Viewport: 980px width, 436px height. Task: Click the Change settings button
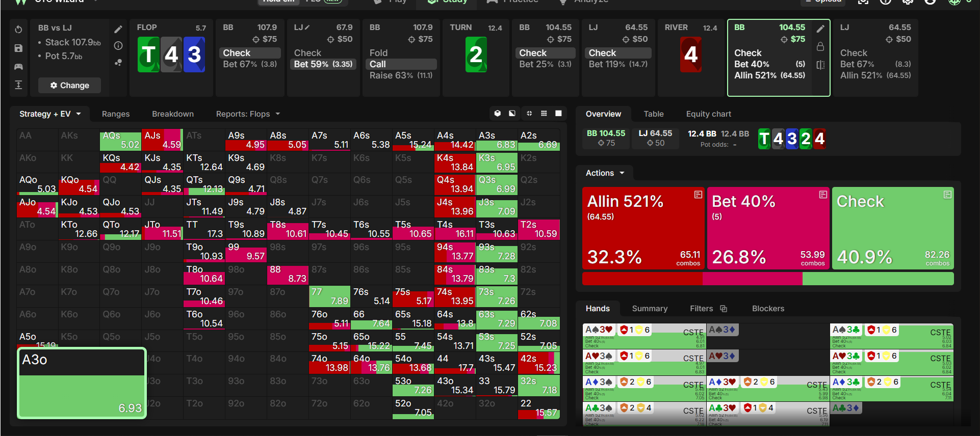pyautogui.click(x=69, y=86)
